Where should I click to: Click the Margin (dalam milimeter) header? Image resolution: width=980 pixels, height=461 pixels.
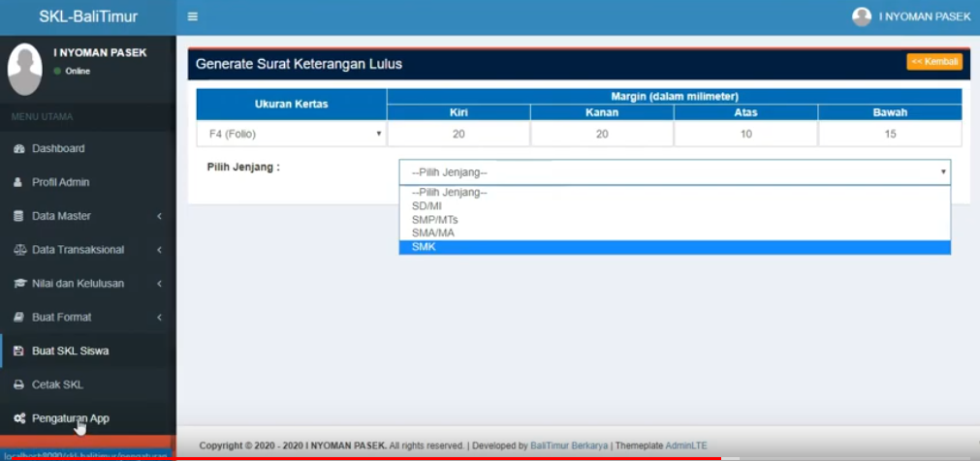(x=675, y=96)
